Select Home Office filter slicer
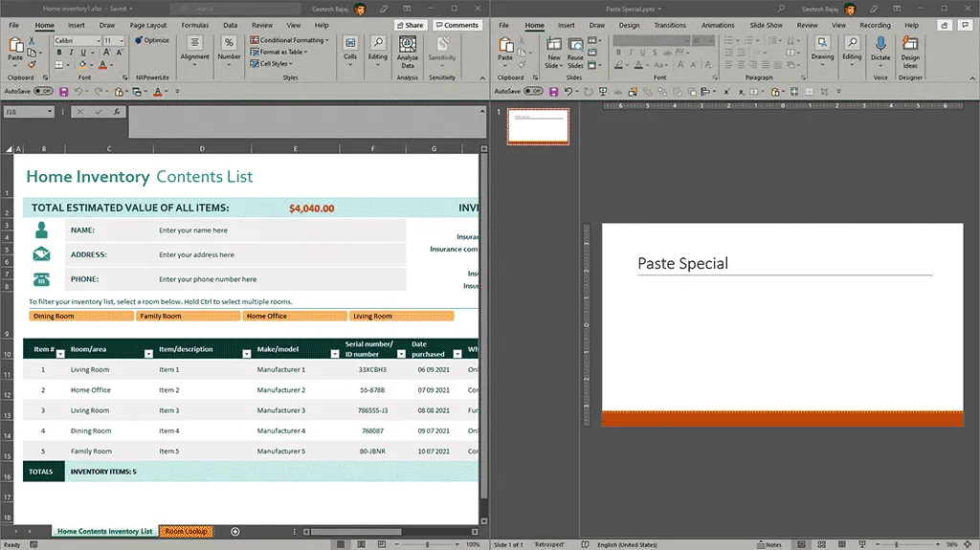Screen dimensions: 980x550 coord(295,317)
